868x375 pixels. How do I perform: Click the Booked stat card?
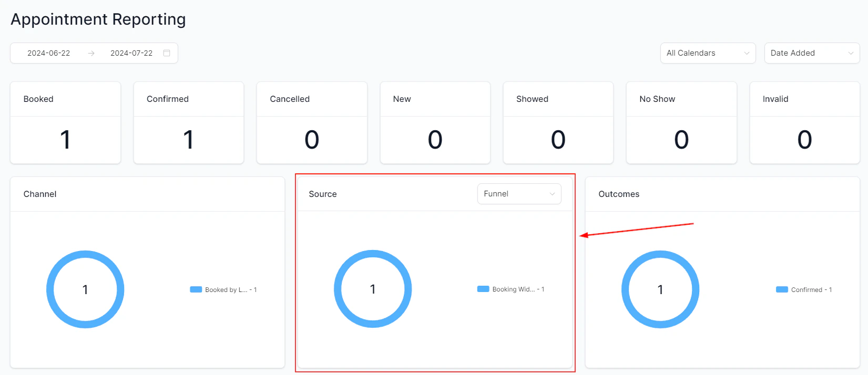(x=65, y=122)
